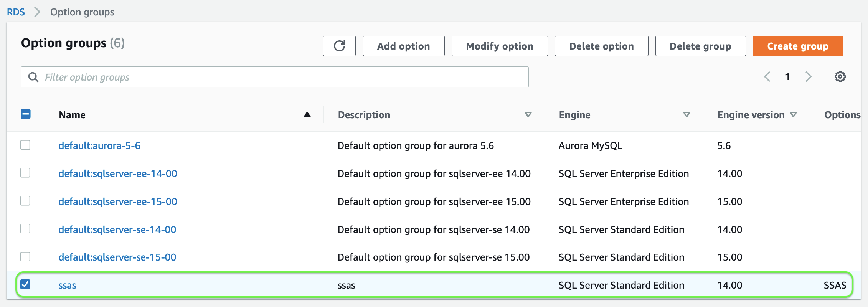The height and width of the screenshot is (307, 868).
Task: Click the refresh icon button
Action: point(339,46)
